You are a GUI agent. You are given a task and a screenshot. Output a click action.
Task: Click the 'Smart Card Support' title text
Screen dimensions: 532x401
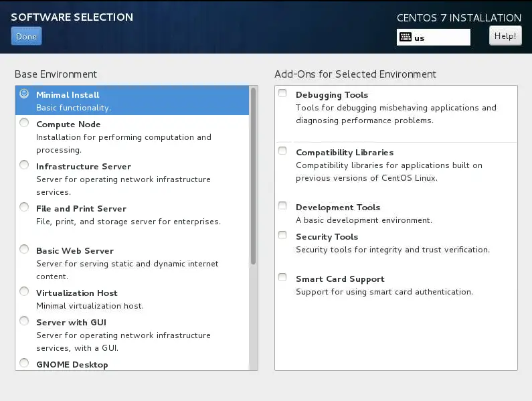(340, 278)
